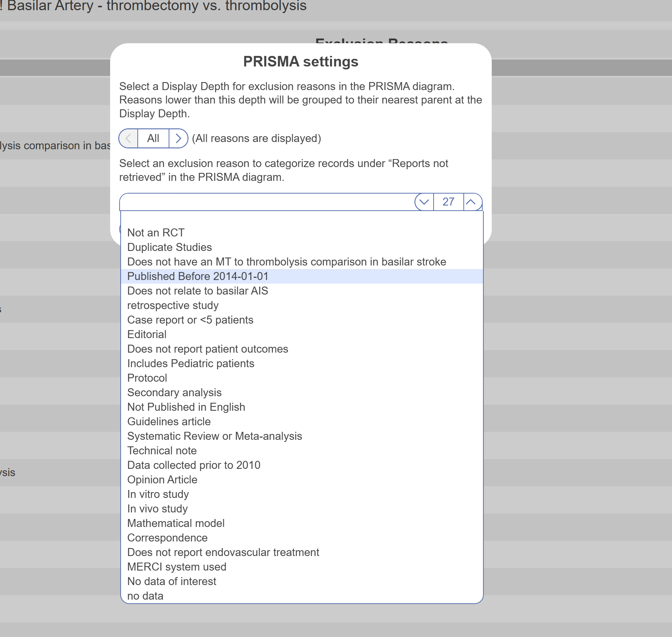Choose 'Case report or <5 patients'
Image resolution: width=672 pixels, height=637 pixels.
coord(190,320)
